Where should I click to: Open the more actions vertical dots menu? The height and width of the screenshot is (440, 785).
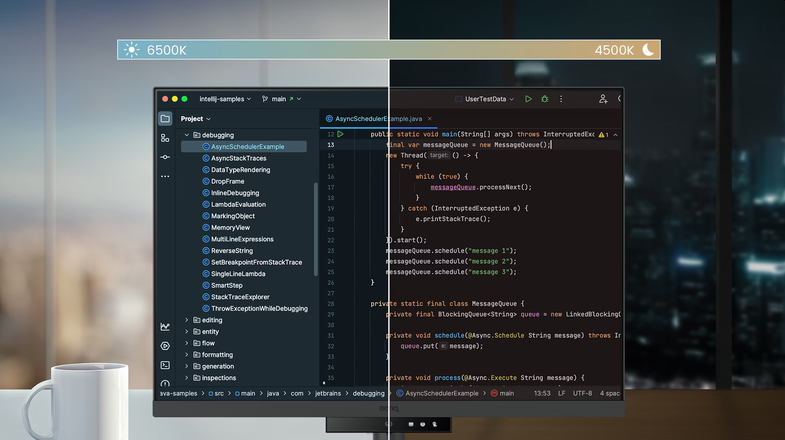tap(561, 99)
